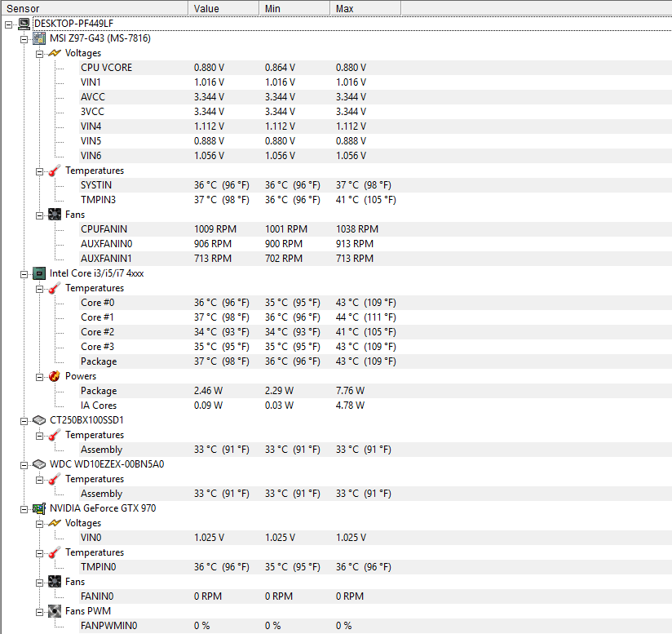Collapse the GTX 970 Fans group

click(x=39, y=583)
